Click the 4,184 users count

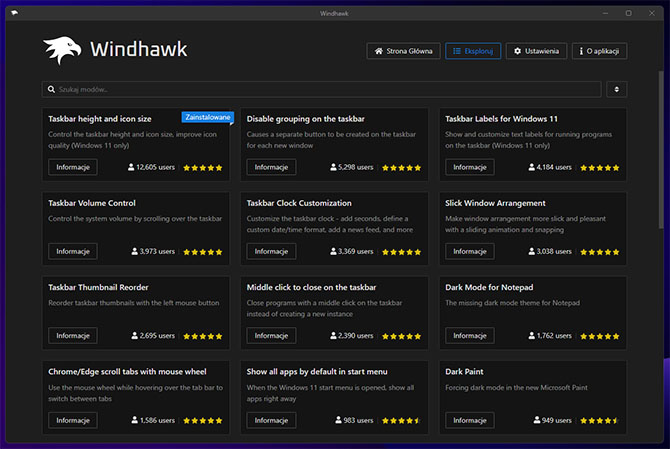pyautogui.click(x=550, y=167)
